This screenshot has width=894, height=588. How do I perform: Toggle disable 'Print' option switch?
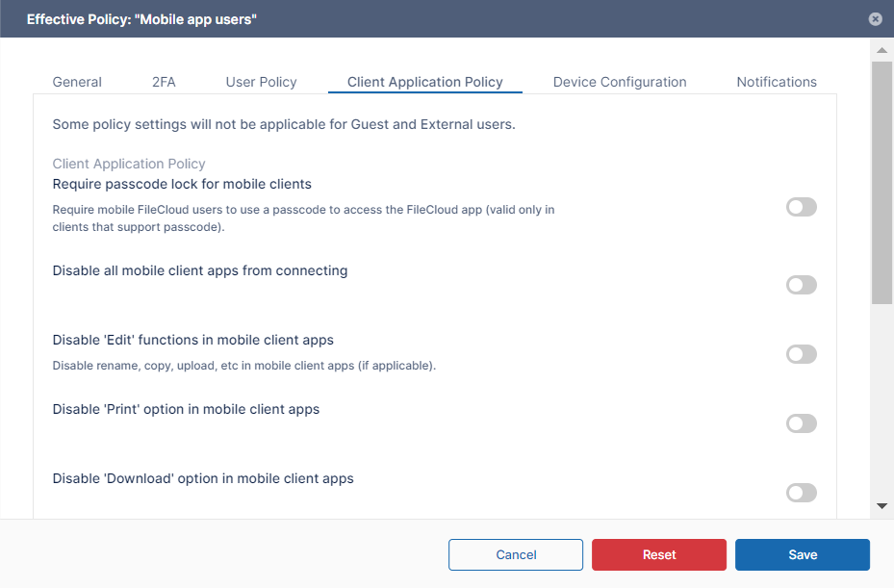[801, 423]
